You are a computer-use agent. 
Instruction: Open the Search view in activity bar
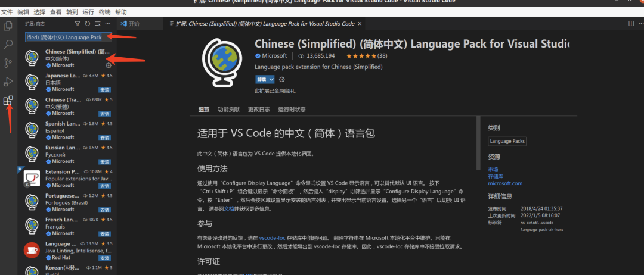coord(8,45)
